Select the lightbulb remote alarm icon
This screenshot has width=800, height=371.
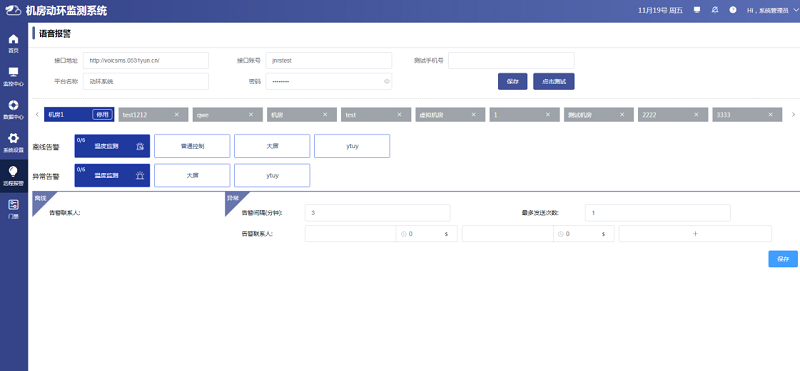point(14,171)
